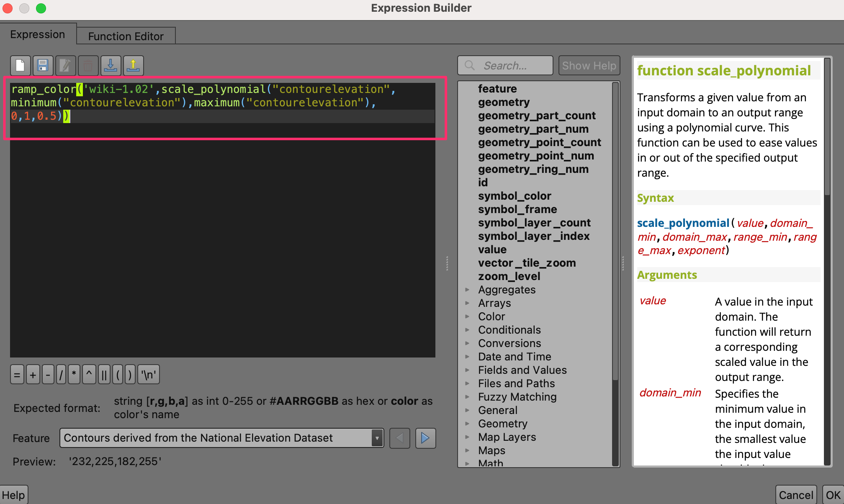Insert the string concatenation || operator
The height and width of the screenshot is (504, 844).
click(104, 375)
